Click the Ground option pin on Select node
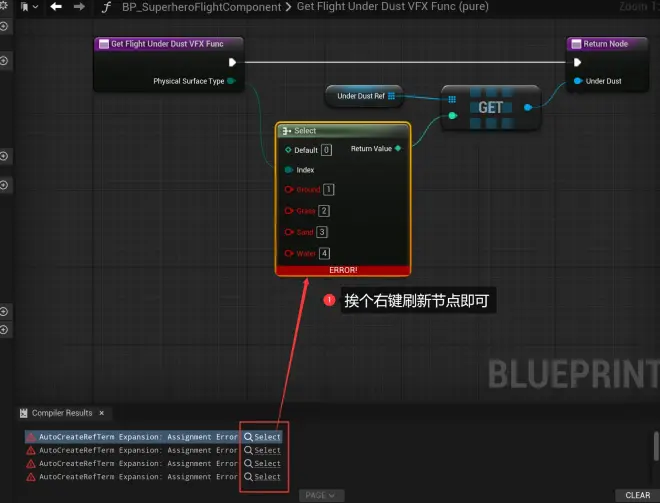 coord(288,189)
